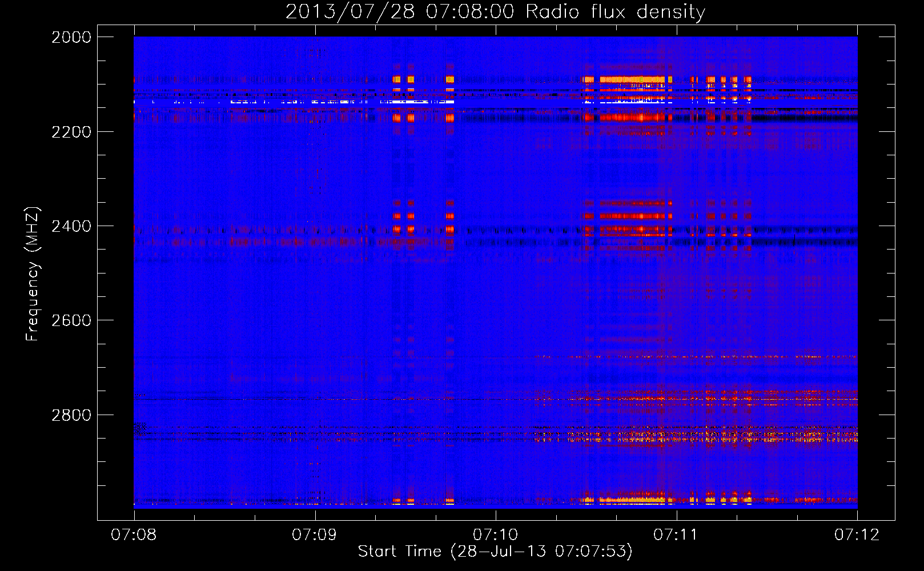Click the 07:09 time tick label
Screen dimensions: 924x571
pyautogui.click(x=315, y=535)
